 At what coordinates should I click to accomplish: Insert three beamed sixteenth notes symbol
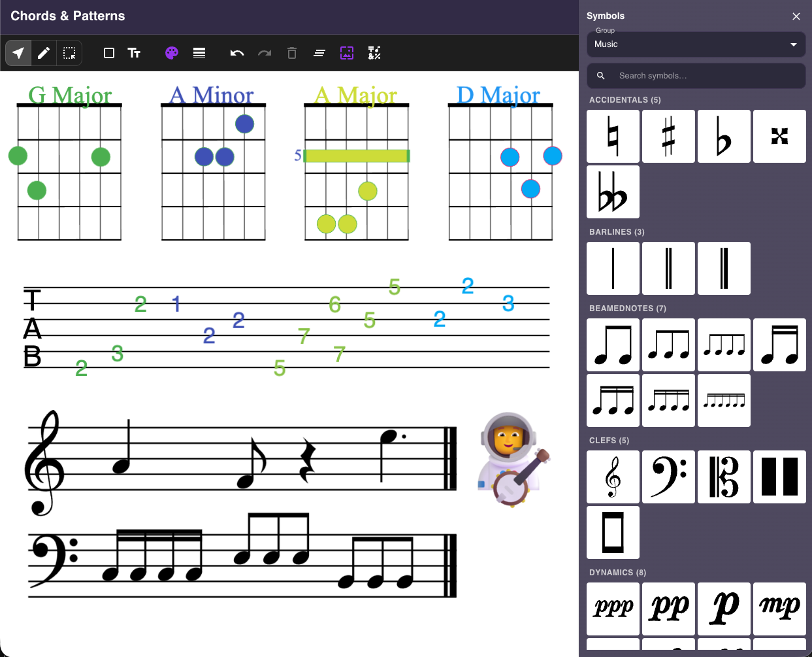(x=613, y=400)
